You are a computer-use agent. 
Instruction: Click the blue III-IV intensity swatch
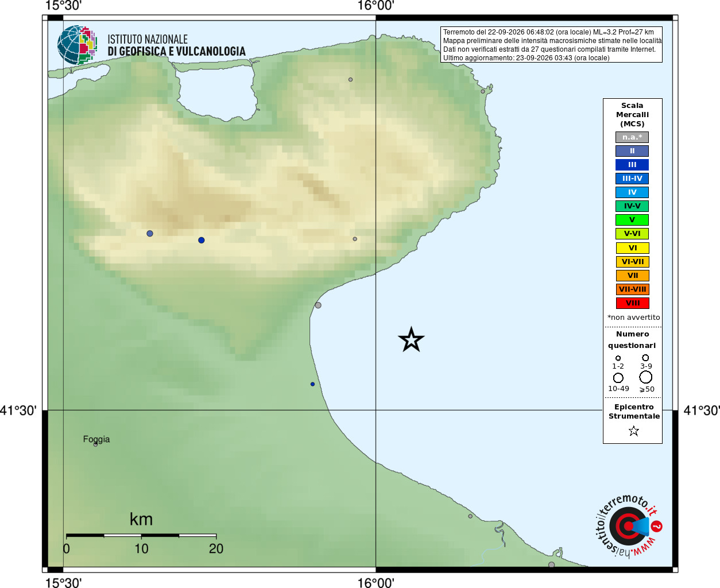click(x=632, y=179)
